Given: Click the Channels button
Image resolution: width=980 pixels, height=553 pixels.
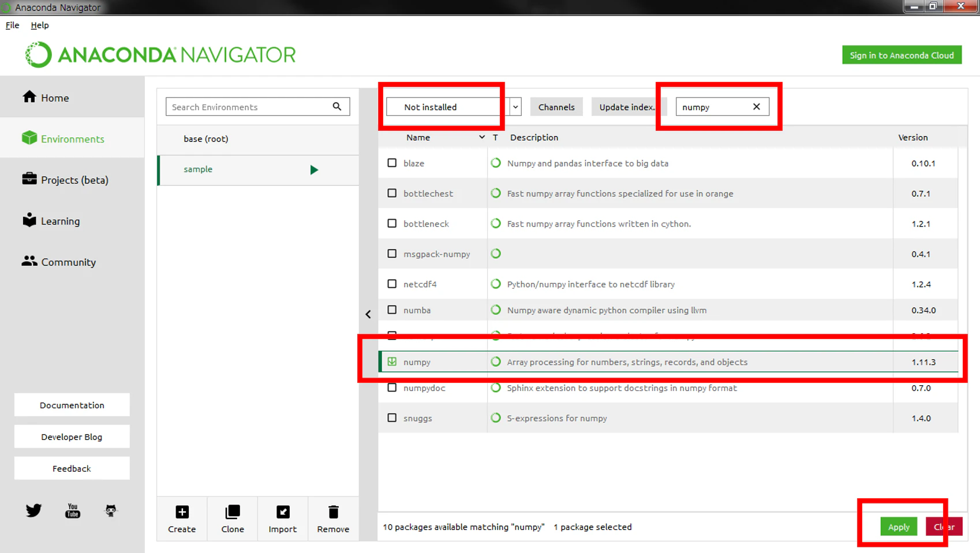Looking at the screenshot, I should coord(556,107).
